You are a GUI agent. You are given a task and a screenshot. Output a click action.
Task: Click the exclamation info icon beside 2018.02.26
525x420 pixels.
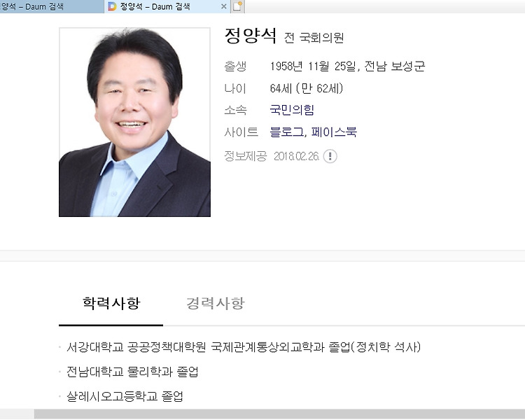tap(330, 156)
